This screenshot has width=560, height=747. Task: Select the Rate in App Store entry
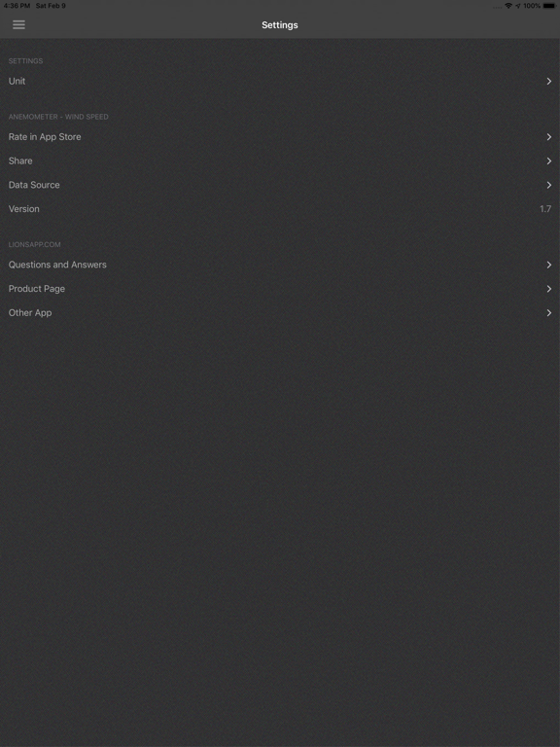tap(280, 137)
